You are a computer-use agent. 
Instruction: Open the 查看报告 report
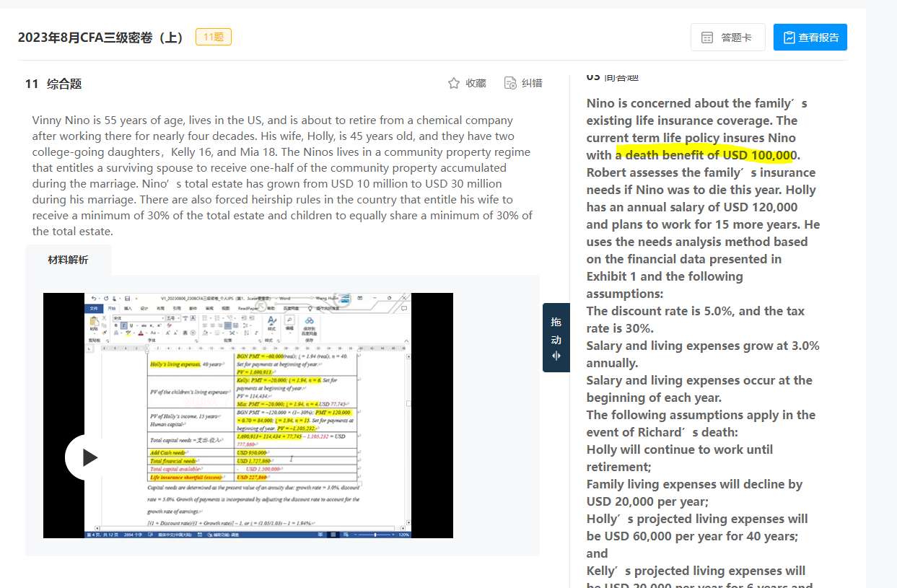coord(810,38)
